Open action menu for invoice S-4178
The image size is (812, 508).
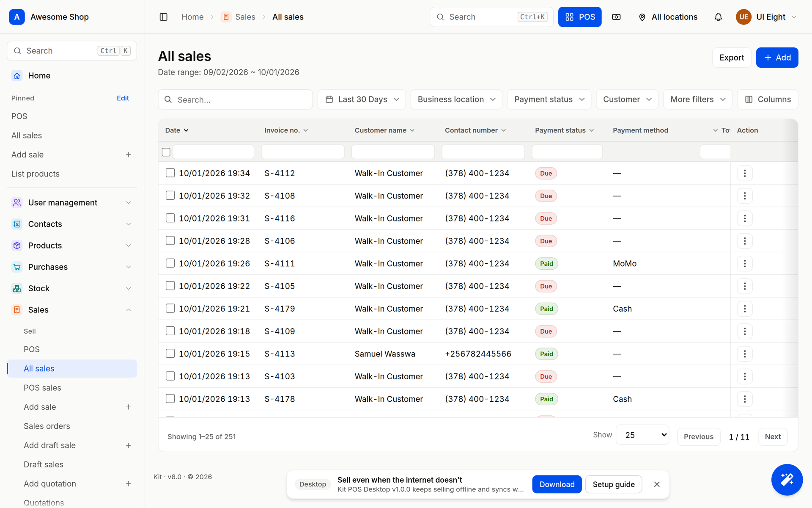pyautogui.click(x=745, y=399)
